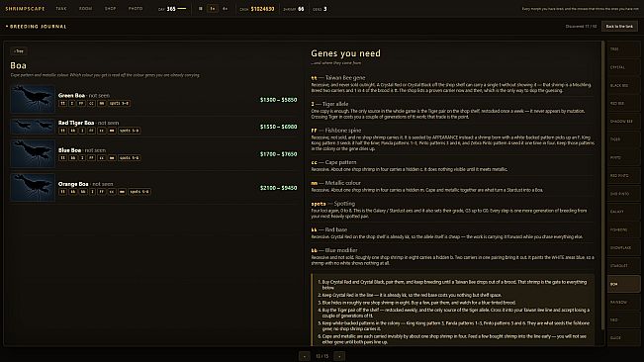The height and width of the screenshot is (362, 644).
Task: Click the Taiwan Bee gene heading
Action: 338,77
